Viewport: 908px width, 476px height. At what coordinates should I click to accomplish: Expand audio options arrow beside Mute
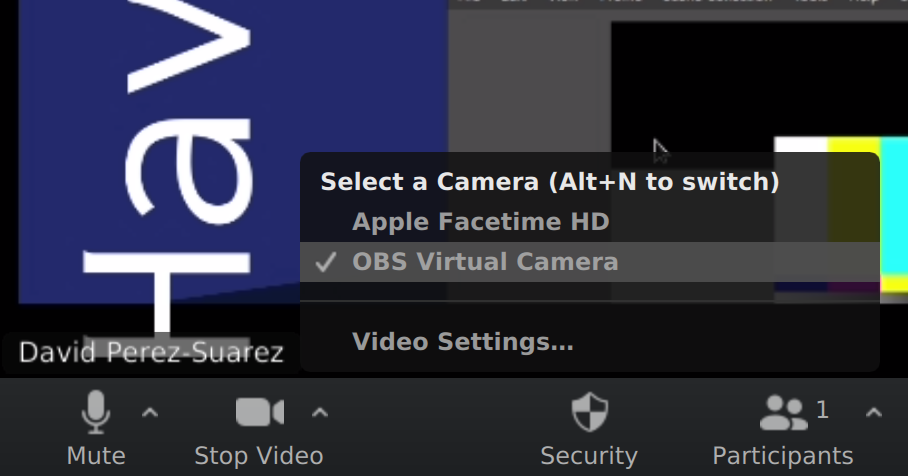click(x=150, y=412)
